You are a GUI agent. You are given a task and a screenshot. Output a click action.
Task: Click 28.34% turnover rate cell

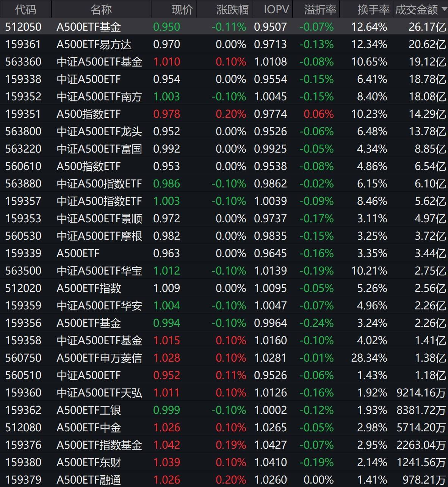(x=369, y=358)
